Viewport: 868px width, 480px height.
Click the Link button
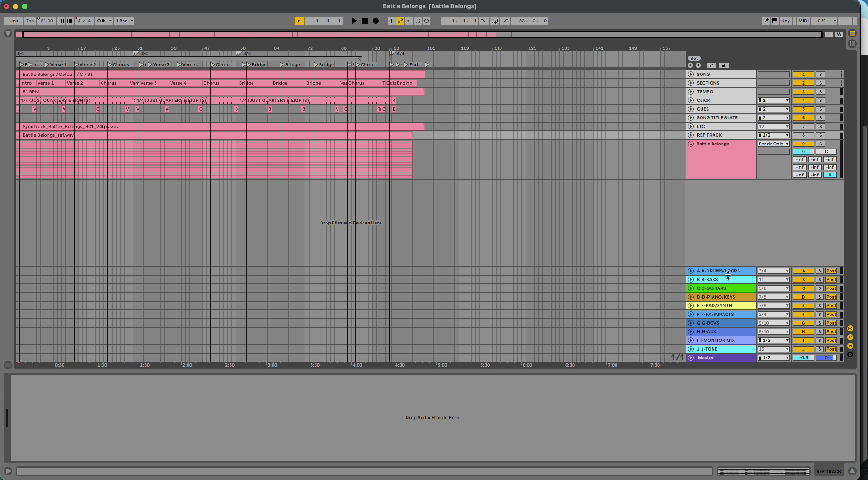pos(14,21)
